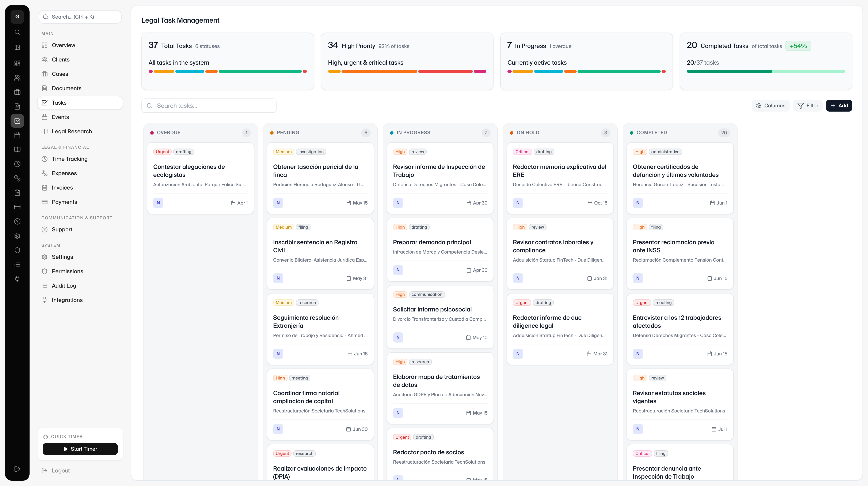Click the shield Permissions icon in dark rail
Image resolution: width=868 pixels, height=486 pixels.
(17, 250)
